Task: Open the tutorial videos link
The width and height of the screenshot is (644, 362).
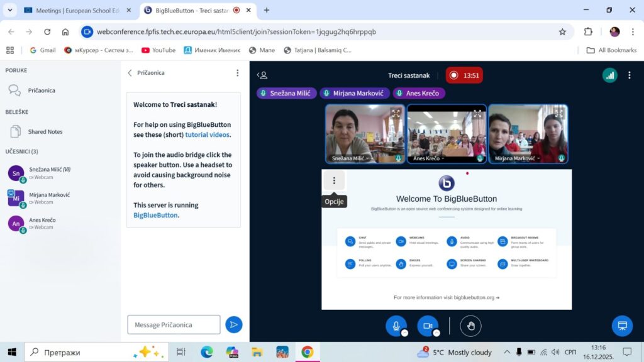Action: (207, 134)
